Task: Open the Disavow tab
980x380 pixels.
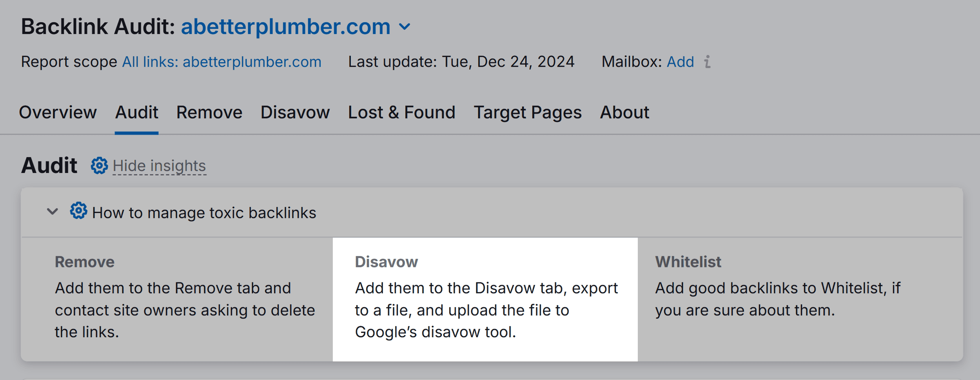Action: [x=295, y=113]
